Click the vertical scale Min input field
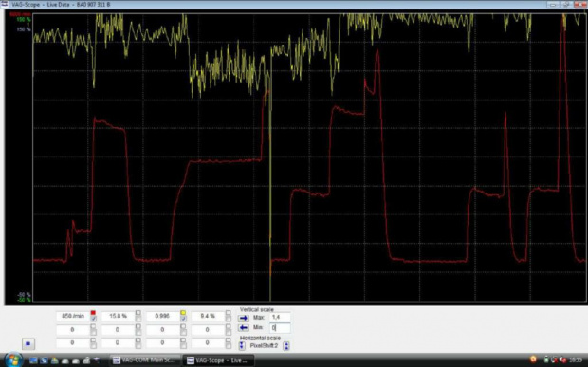This screenshot has width=588, height=367. 280,328
